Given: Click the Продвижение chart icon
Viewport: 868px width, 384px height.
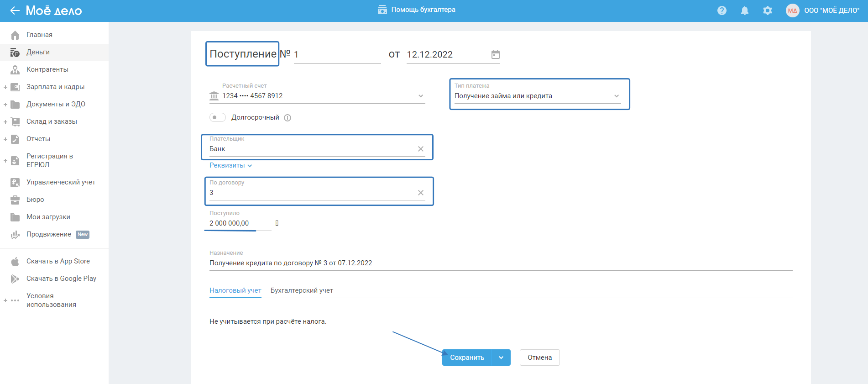Looking at the screenshot, I should [x=15, y=234].
